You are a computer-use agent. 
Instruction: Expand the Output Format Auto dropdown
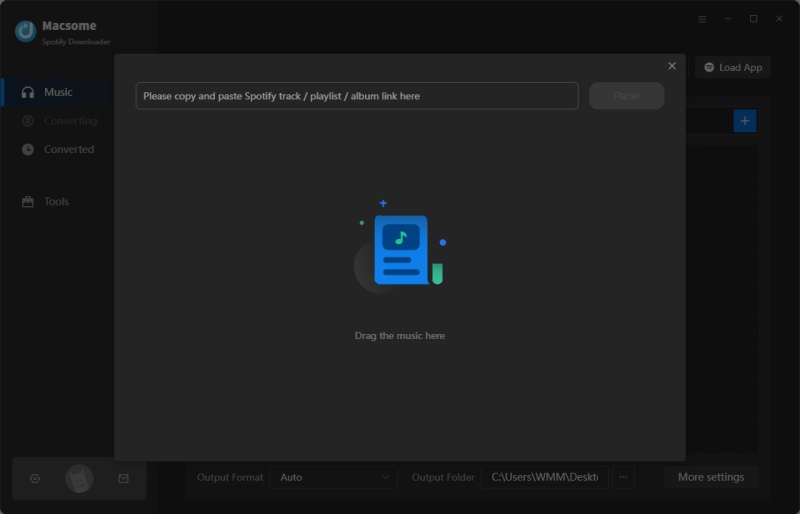coord(333,477)
